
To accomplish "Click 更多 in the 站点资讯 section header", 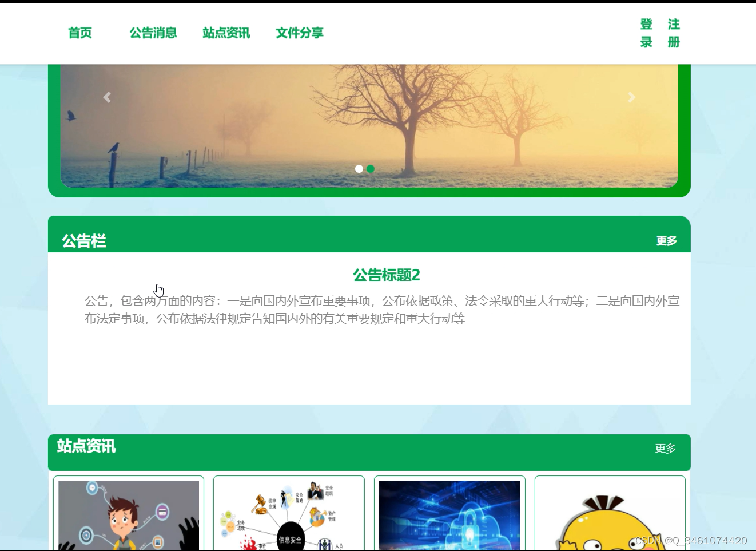I will [x=666, y=449].
